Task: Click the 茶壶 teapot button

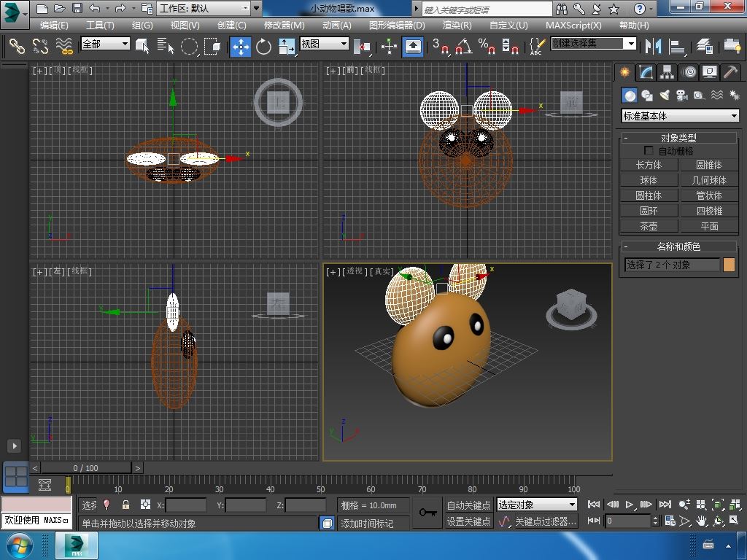Action: tap(649, 226)
